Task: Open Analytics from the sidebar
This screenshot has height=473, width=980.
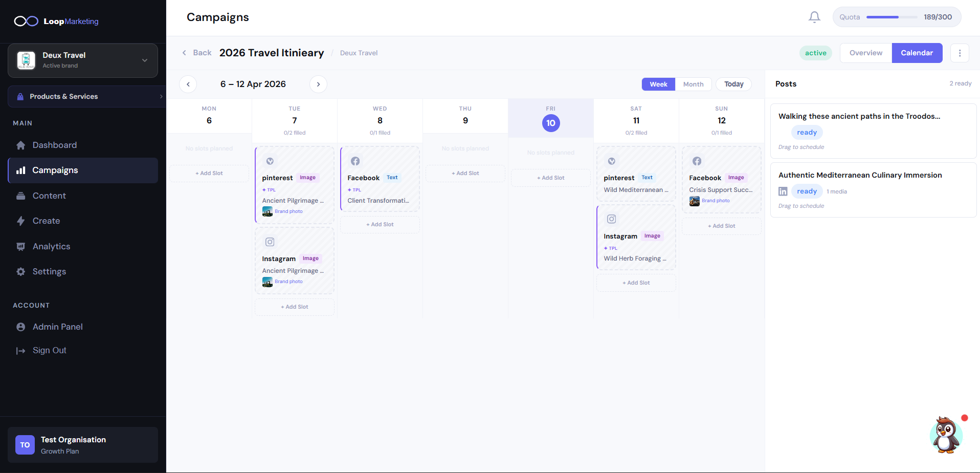Action: click(x=51, y=246)
